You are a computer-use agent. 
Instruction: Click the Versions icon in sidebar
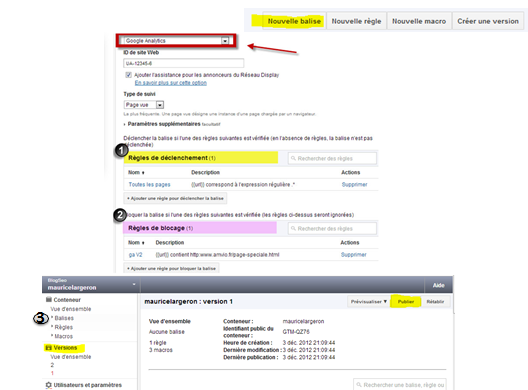[48, 348]
